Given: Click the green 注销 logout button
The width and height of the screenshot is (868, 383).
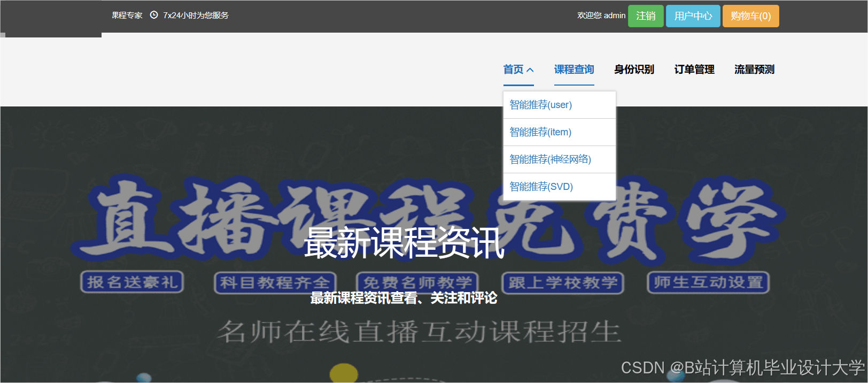Looking at the screenshot, I should pos(646,16).
